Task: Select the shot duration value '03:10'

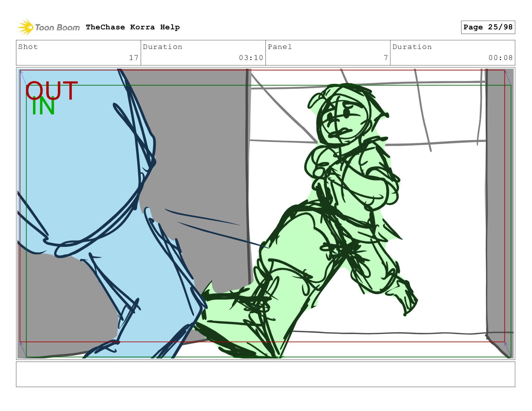Action: (x=251, y=58)
